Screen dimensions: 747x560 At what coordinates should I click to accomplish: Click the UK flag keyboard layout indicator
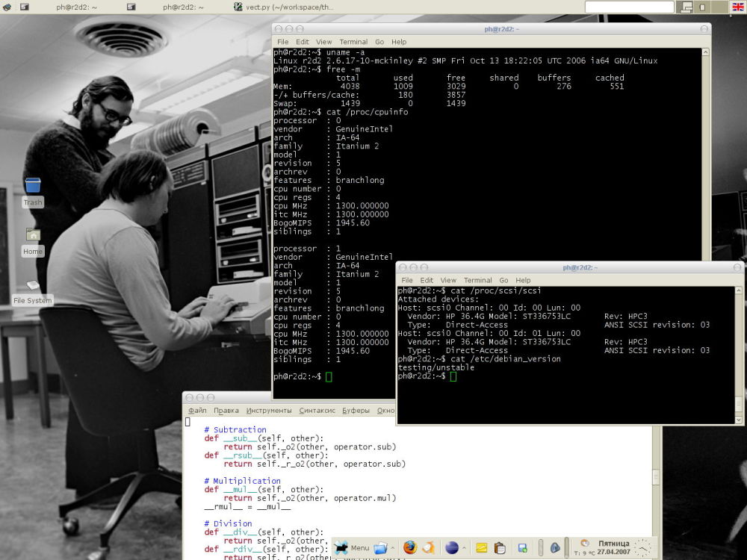pos(737,7)
